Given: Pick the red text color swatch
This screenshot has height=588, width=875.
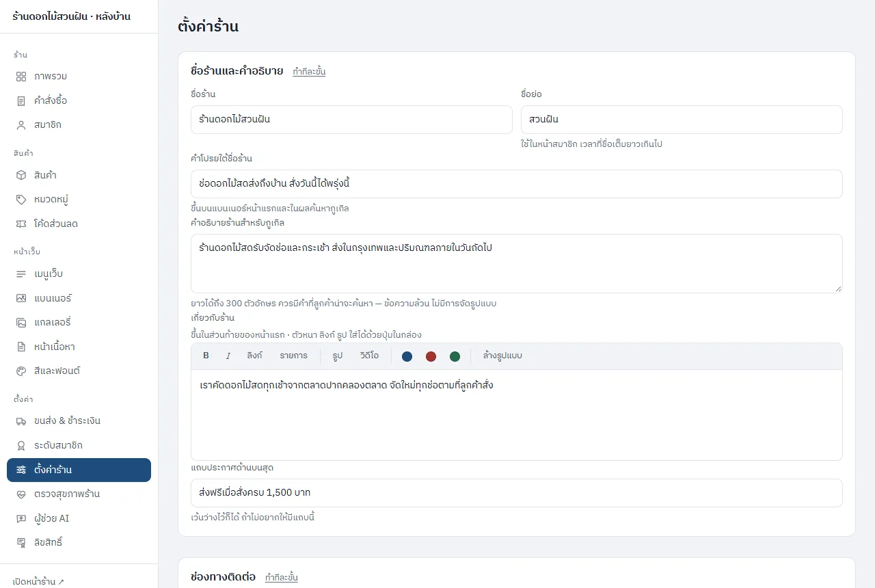Looking at the screenshot, I should (x=431, y=356).
